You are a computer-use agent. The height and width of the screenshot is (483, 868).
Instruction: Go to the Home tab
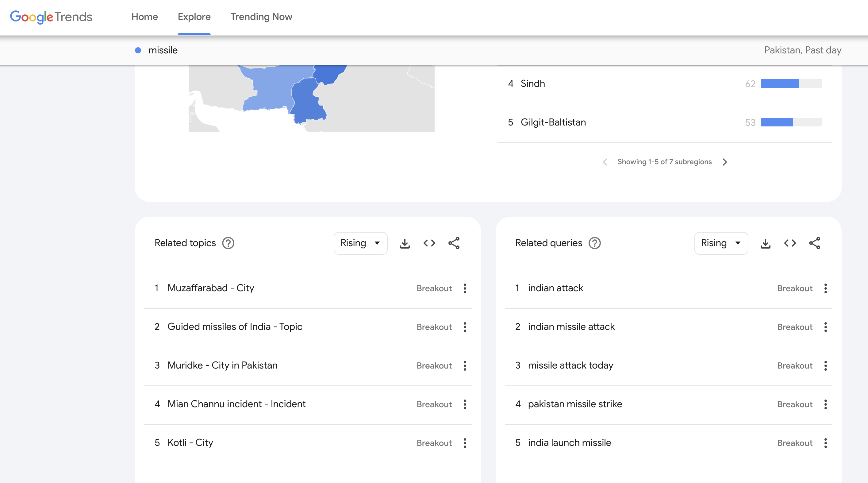point(144,17)
